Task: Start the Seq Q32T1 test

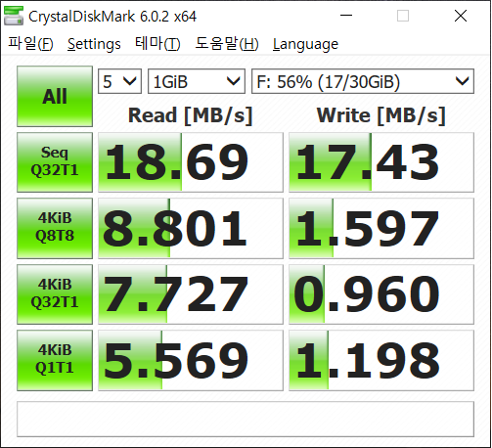Action: (x=55, y=162)
